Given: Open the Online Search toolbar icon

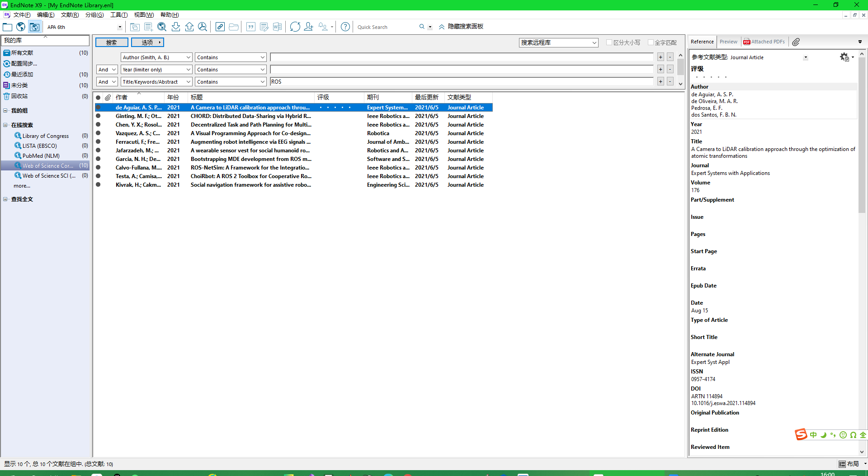Looking at the screenshot, I should point(162,27).
